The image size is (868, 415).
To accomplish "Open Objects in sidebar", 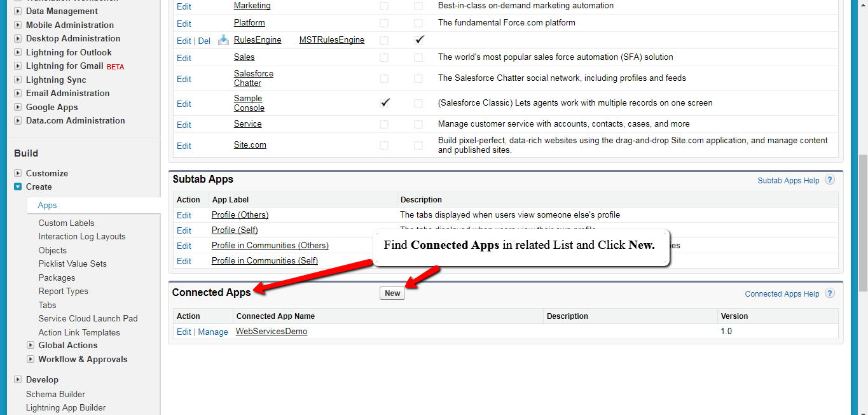I will tap(52, 250).
